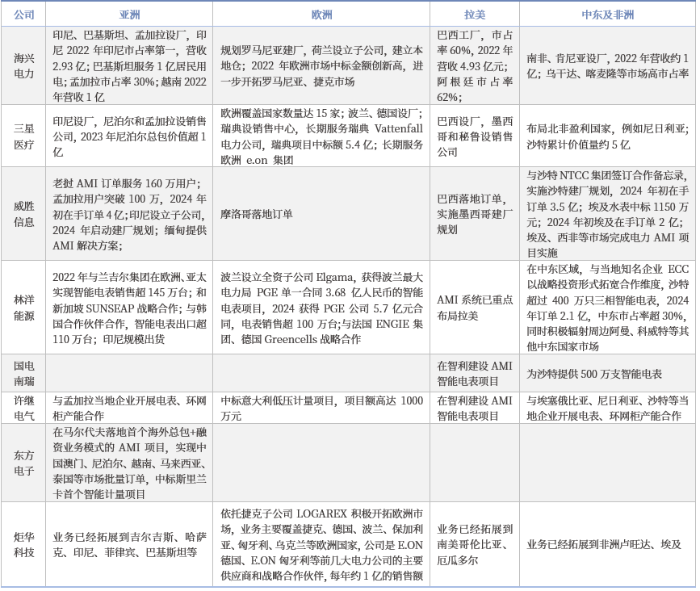Click the 摩洛哥落地订单 cell

click(321, 214)
